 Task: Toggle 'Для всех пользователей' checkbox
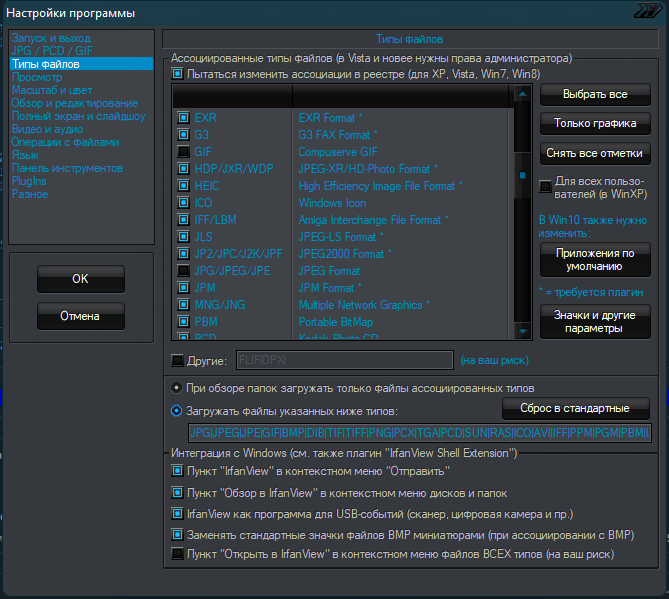tap(546, 185)
